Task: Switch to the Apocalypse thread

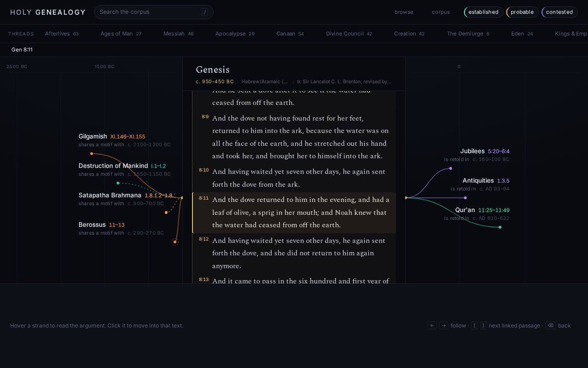Action: (235, 34)
